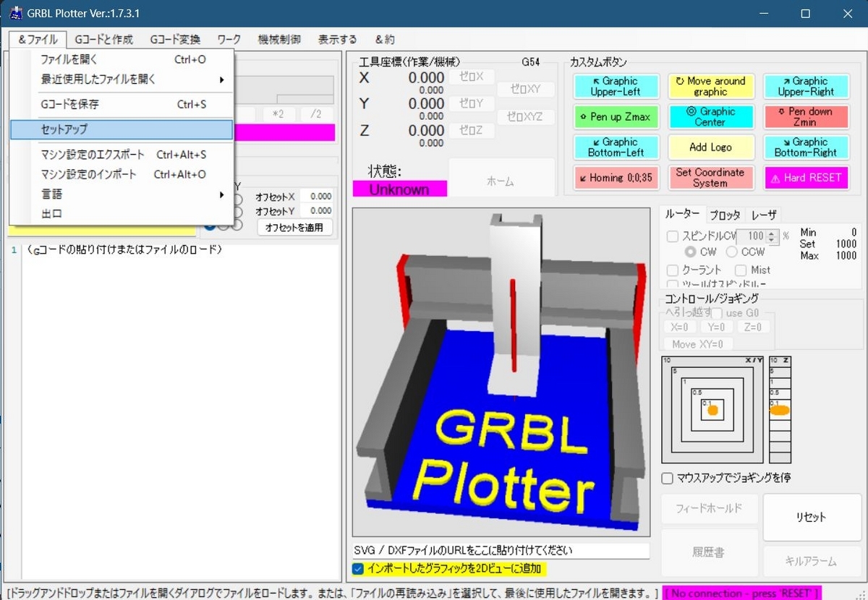Image resolution: width=868 pixels, height=600 pixels.
Task: Click the Graphic Bottom-Left button
Action: pos(615,147)
